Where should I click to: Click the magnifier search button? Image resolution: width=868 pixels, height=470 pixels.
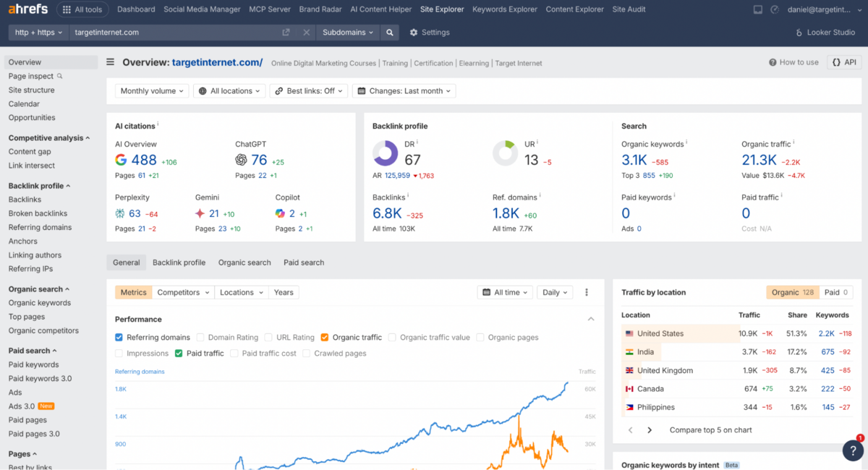(x=390, y=33)
